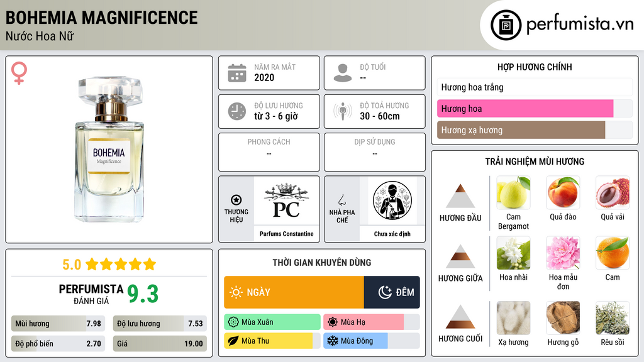The image size is (644, 362).
Task: Click the perfumista.vn site name
Action: point(580,25)
